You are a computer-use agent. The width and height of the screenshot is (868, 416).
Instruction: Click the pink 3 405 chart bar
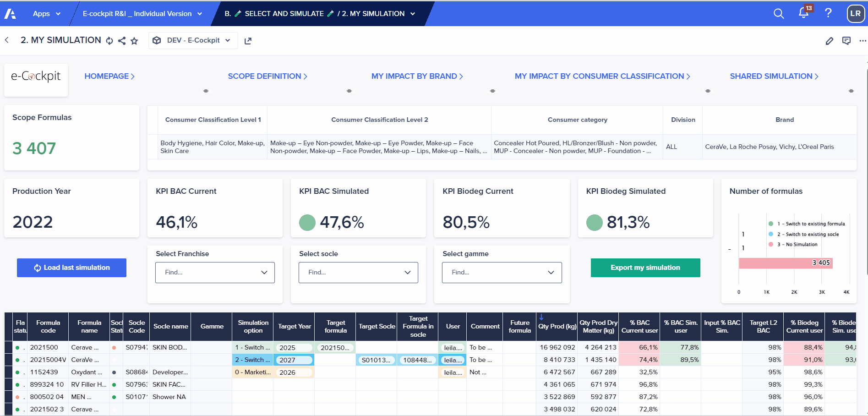coord(785,263)
